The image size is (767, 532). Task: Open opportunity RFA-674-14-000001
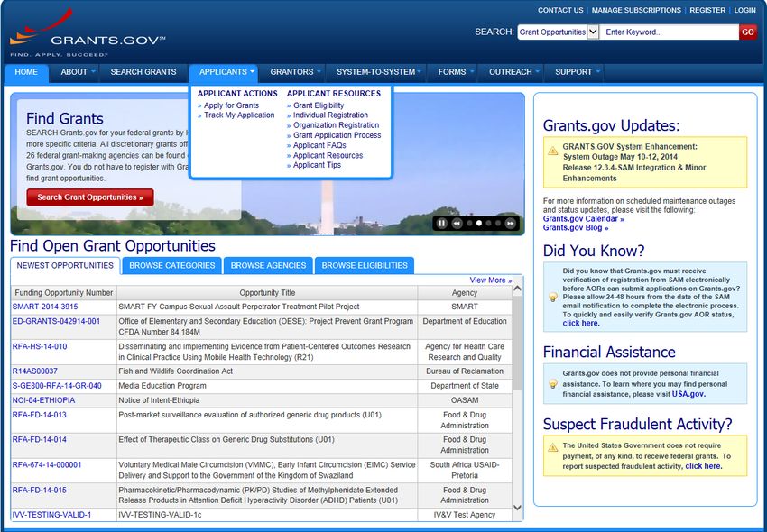click(x=47, y=465)
